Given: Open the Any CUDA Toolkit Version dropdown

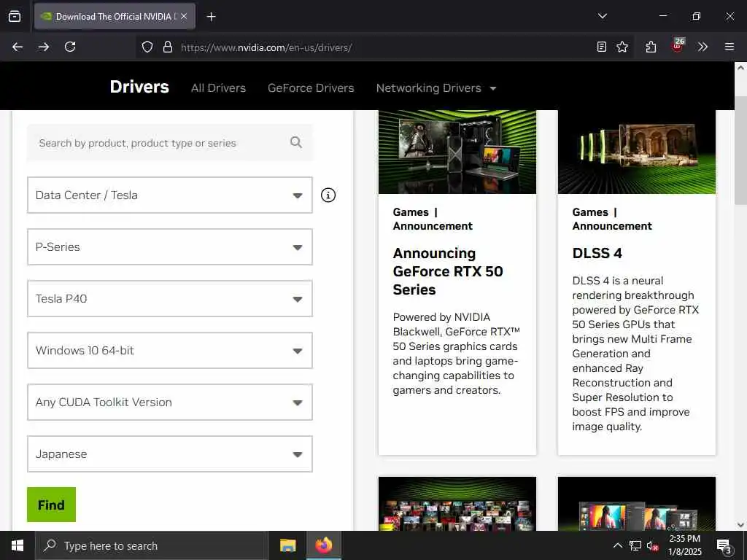Looking at the screenshot, I should tap(169, 402).
